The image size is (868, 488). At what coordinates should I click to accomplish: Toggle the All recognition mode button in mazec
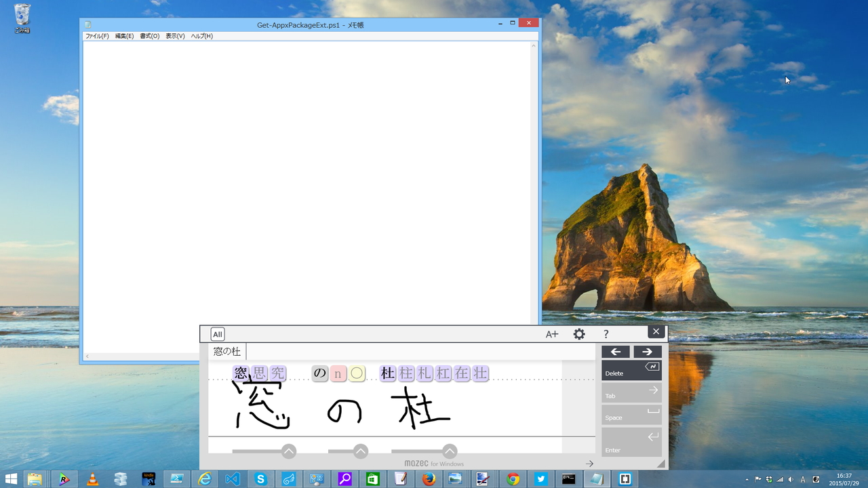217,333
